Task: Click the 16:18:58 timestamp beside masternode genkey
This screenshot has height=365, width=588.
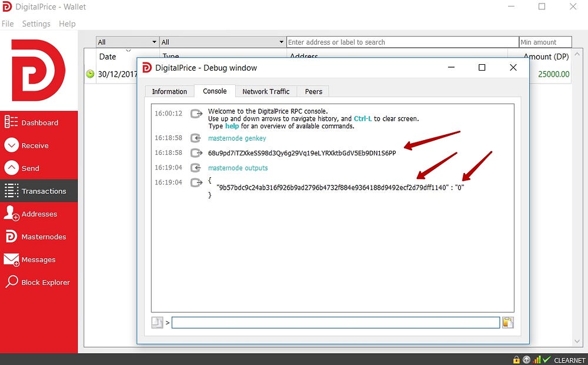Action: [x=168, y=138]
